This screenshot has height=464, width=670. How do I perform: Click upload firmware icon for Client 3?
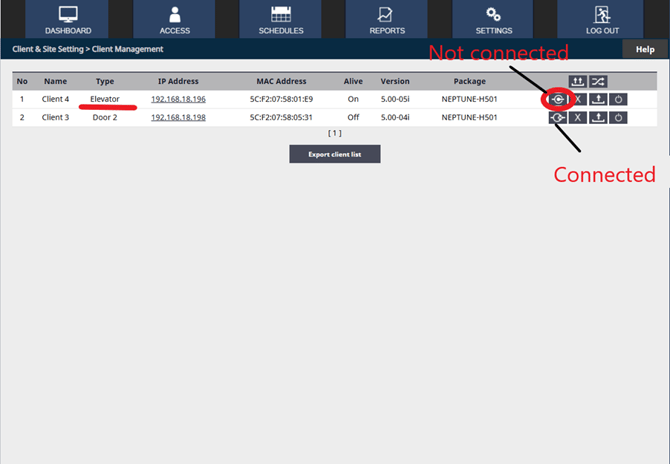point(598,117)
